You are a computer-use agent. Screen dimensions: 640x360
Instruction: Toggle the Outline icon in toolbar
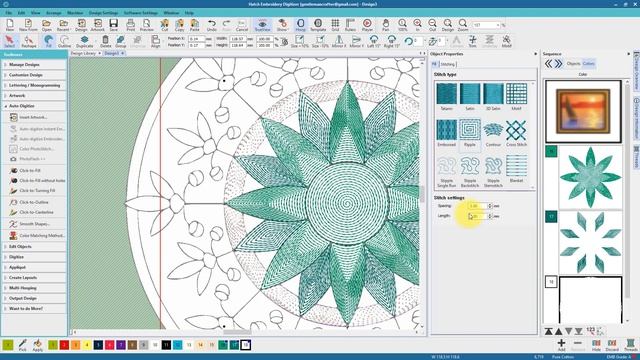64,41
